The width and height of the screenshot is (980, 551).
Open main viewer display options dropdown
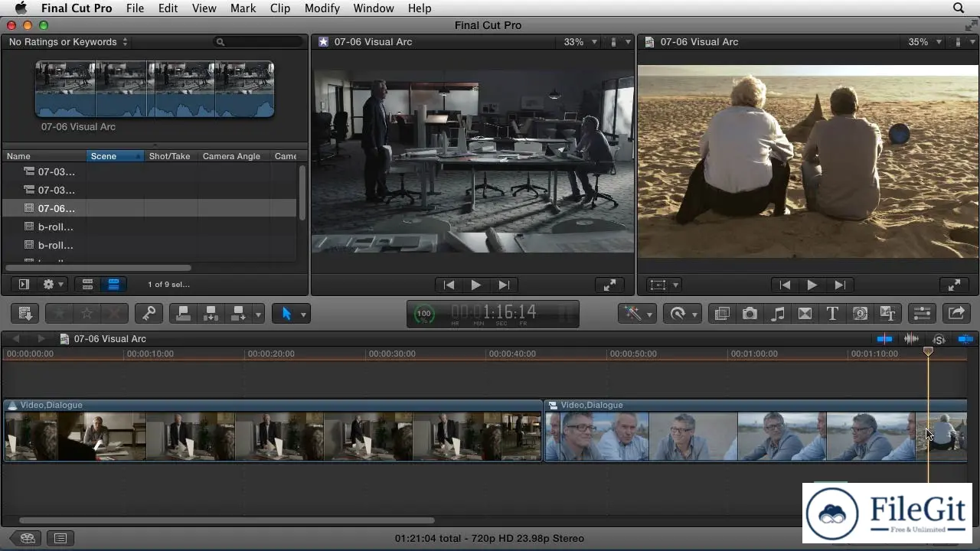click(965, 42)
